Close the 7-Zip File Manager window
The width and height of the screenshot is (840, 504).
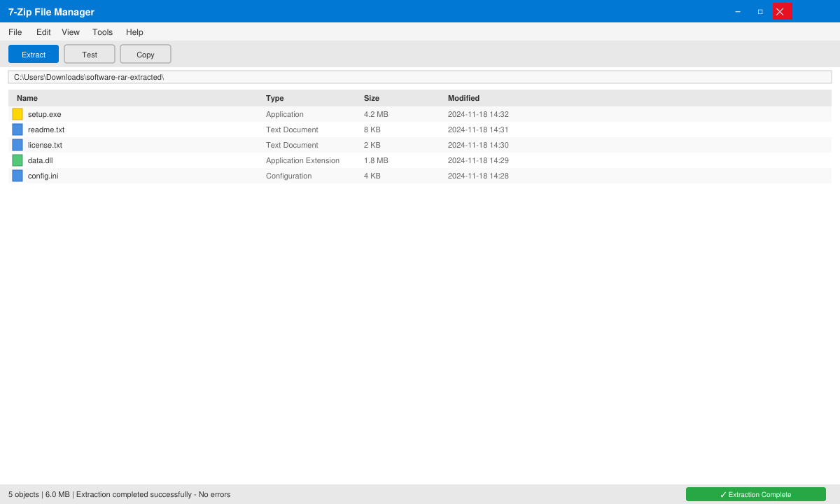tap(783, 11)
